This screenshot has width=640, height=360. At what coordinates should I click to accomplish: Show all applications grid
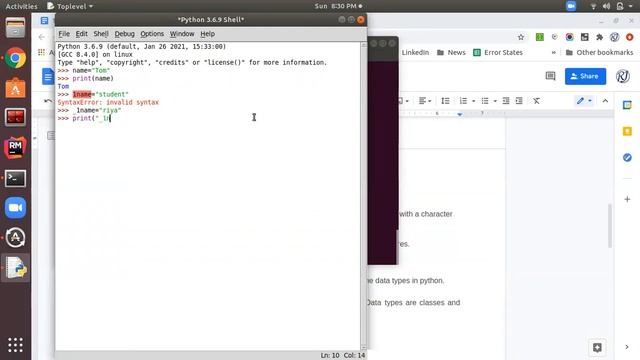coord(16,345)
